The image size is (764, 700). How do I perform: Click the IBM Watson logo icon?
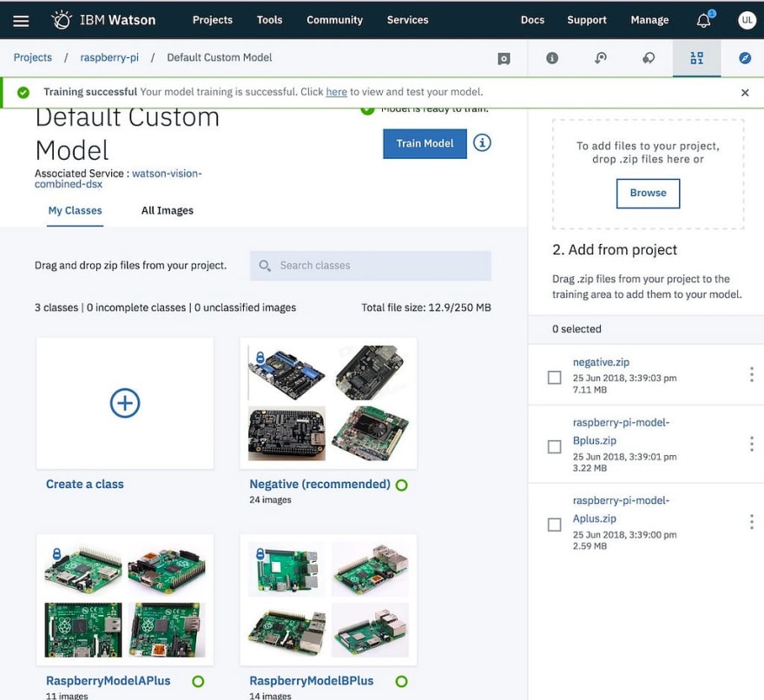click(62, 20)
